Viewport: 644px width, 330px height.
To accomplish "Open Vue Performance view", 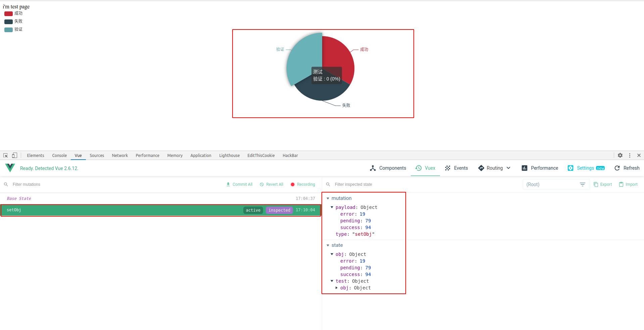I will (x=540, y=168).
